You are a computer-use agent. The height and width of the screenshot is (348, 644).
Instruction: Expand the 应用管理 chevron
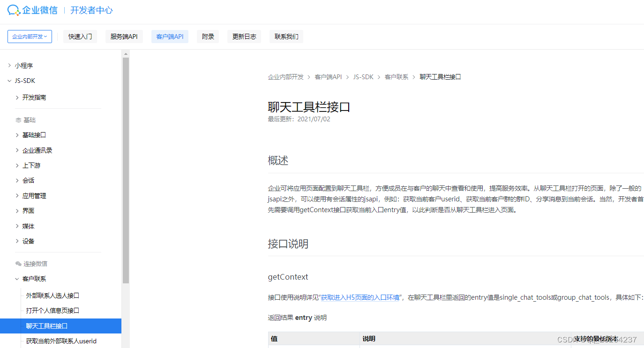[17, 196]
